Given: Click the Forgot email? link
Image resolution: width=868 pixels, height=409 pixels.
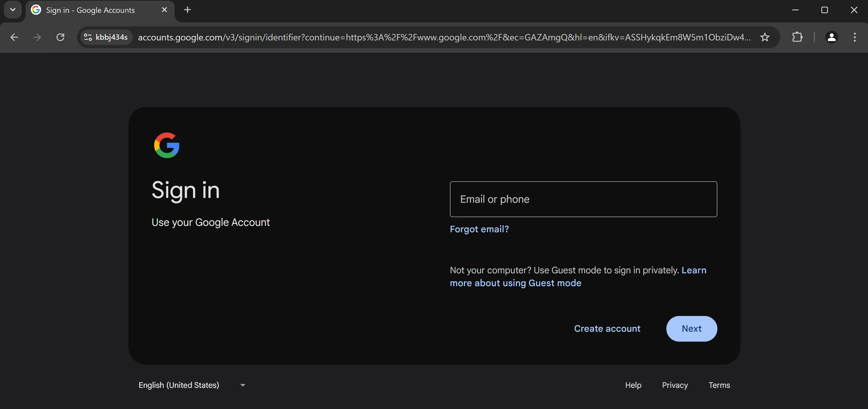Looking at the screenshot, I should [x=479, y=229].
